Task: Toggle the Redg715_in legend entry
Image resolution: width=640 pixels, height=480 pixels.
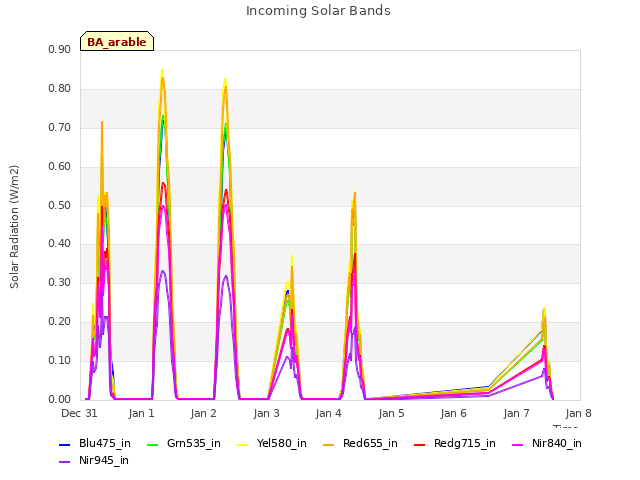Action: (455, 443)
